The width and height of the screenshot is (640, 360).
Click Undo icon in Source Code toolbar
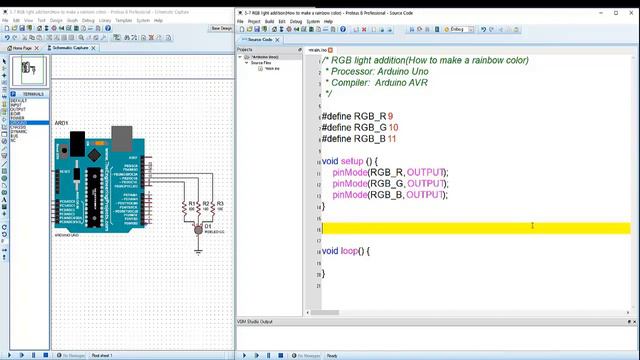(483, 29)
